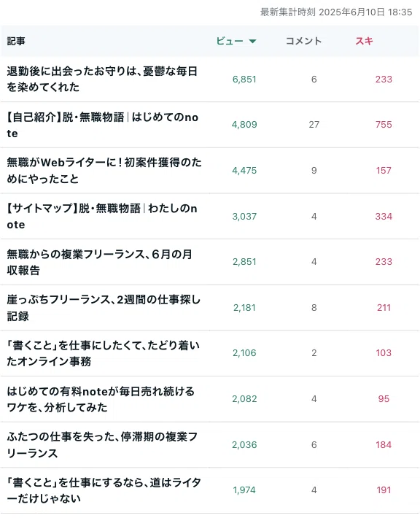The height and width of the screenshot is (518, 420).
Task: Open article 崖っぷちフリーランス、2週間の仕事探し記録
Action: [104, 308]
